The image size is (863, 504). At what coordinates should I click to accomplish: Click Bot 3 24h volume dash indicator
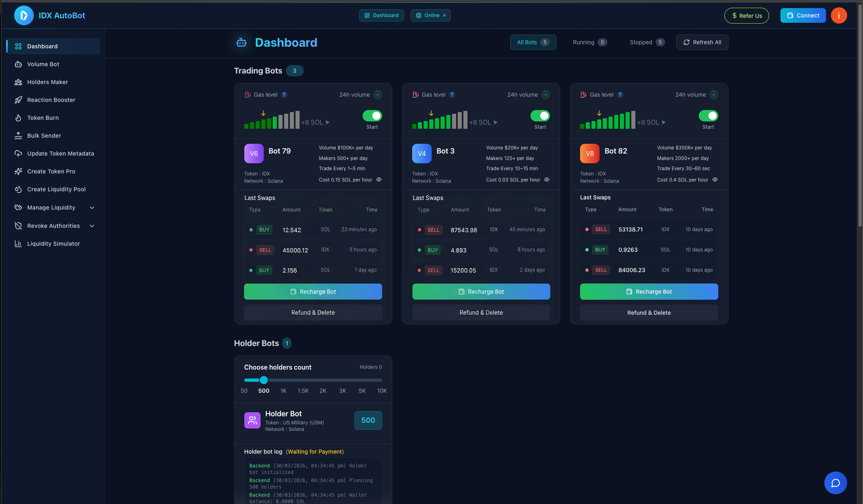546,95
